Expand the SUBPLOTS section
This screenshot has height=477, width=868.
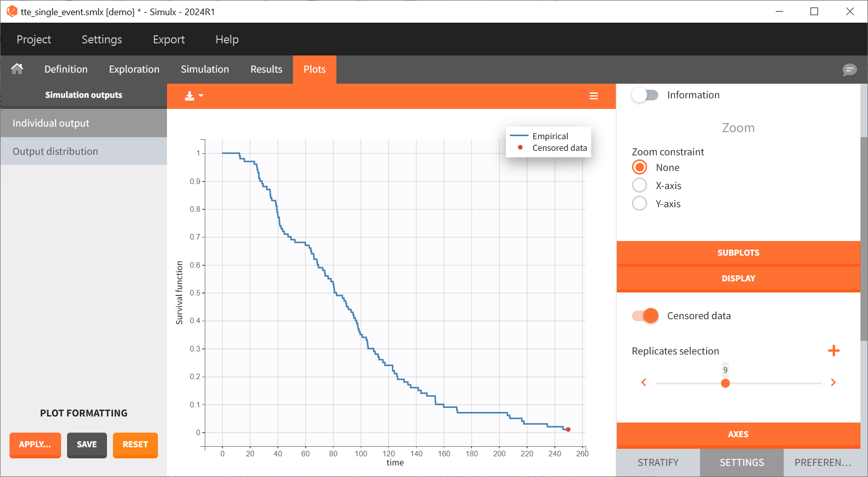pyautogui.click(x=738, y=253)
